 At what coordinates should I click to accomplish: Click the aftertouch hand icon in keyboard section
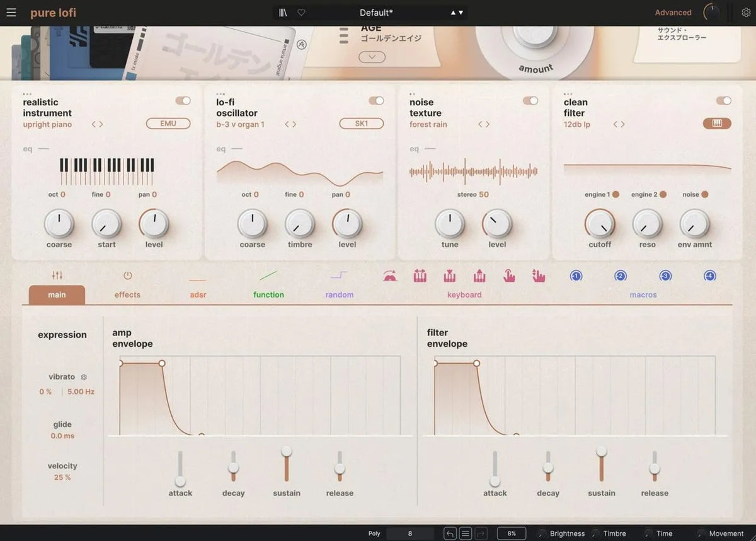coord(508,276)
